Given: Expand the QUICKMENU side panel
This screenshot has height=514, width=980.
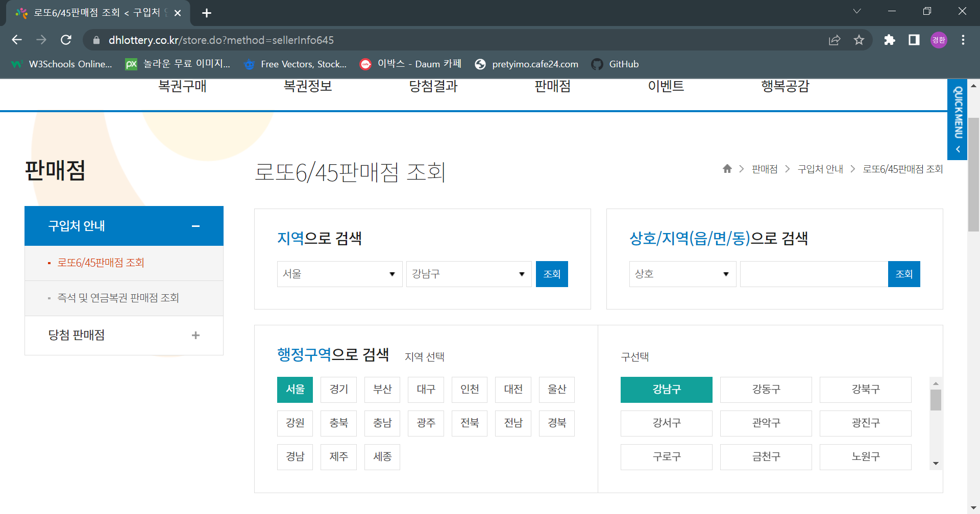Looking at the screenshot, I should [x=957, y=119].
